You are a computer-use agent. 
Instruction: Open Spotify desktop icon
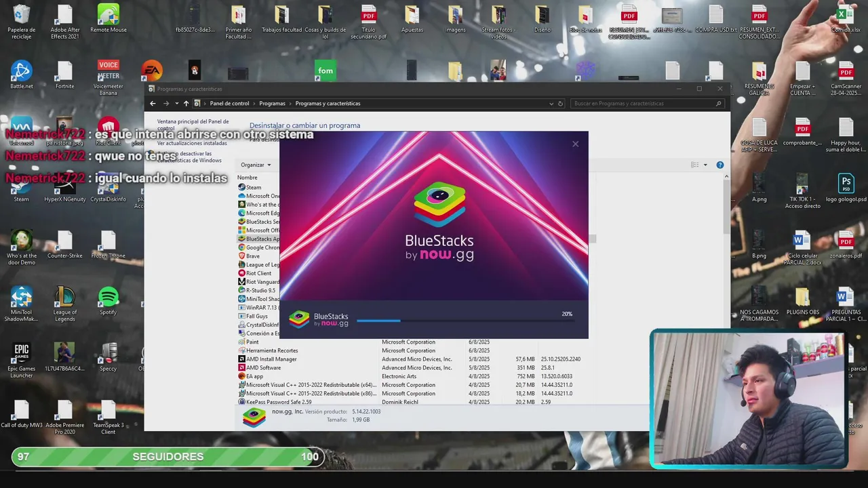(108, 301)
